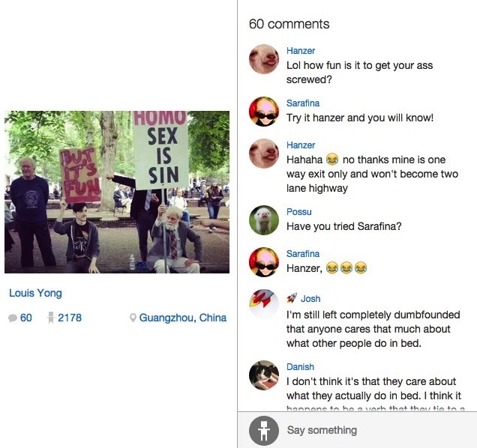Click Danish's cat avatar
The width and height of the screenshot is (477, 448).
point(264,375)
